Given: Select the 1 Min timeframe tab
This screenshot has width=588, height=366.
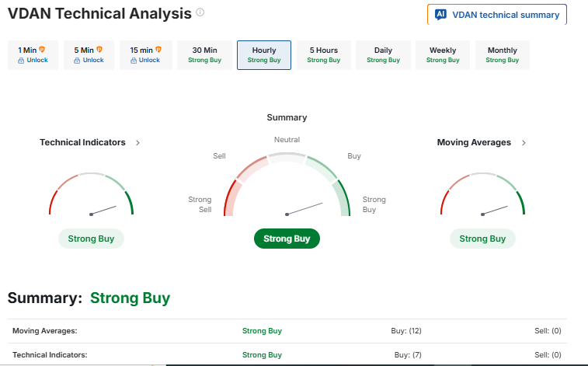Looking at the screenshot, I should pyautogui.click(x=33, y=55).
